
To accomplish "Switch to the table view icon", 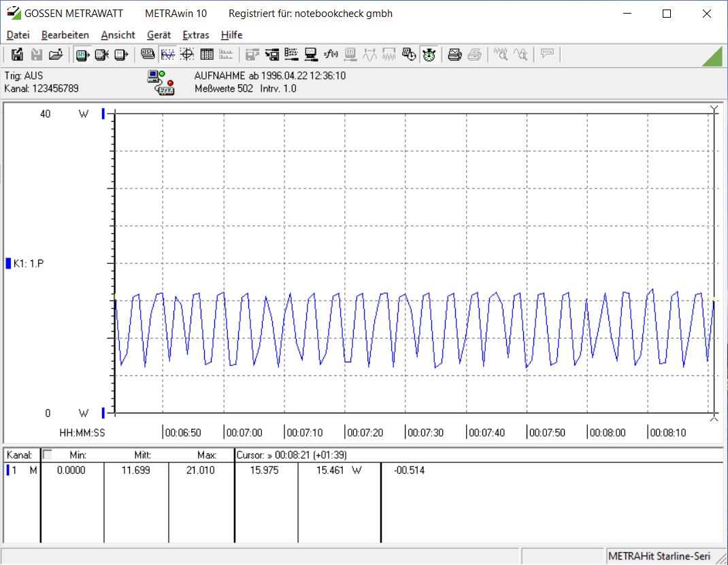I will (x=207, y=55).
